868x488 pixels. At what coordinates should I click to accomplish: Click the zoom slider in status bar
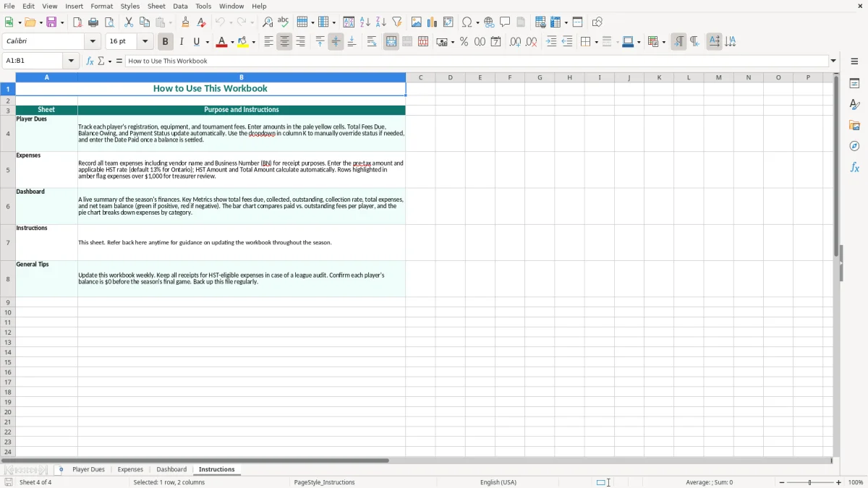(810, 482)
